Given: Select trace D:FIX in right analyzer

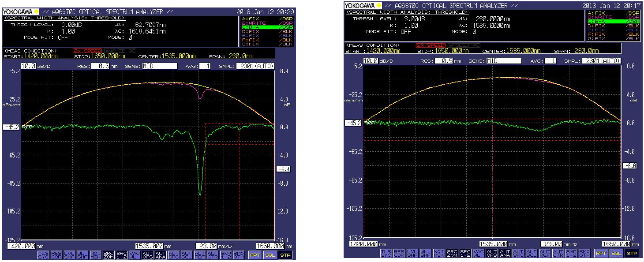Looking at the screenshot, I should coord(614,26).
